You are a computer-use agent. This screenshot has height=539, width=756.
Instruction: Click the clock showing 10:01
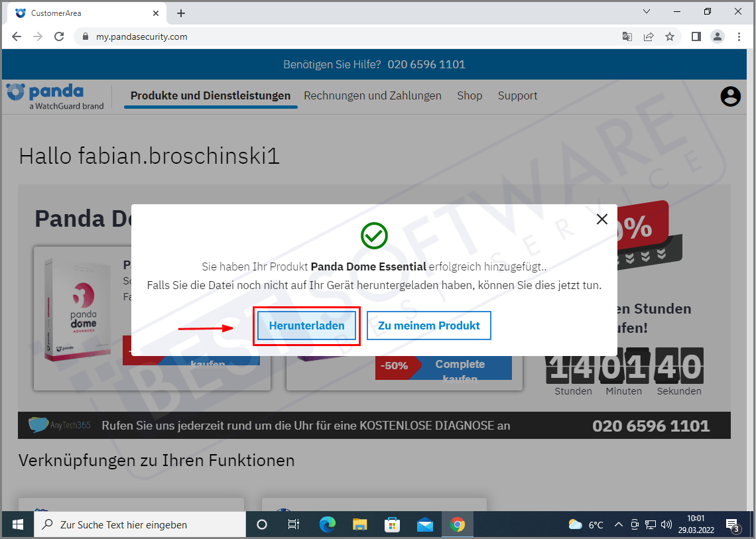(x=696, y=524)
